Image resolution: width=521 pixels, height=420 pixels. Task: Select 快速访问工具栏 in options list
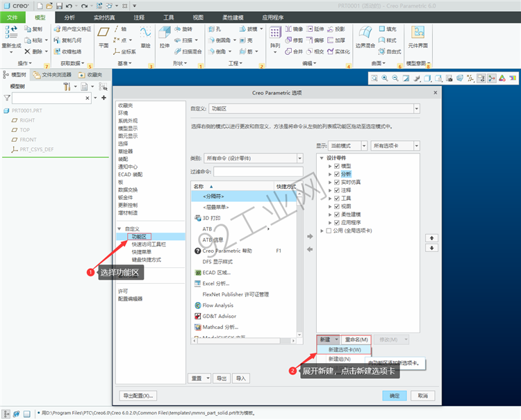point(149,244)
